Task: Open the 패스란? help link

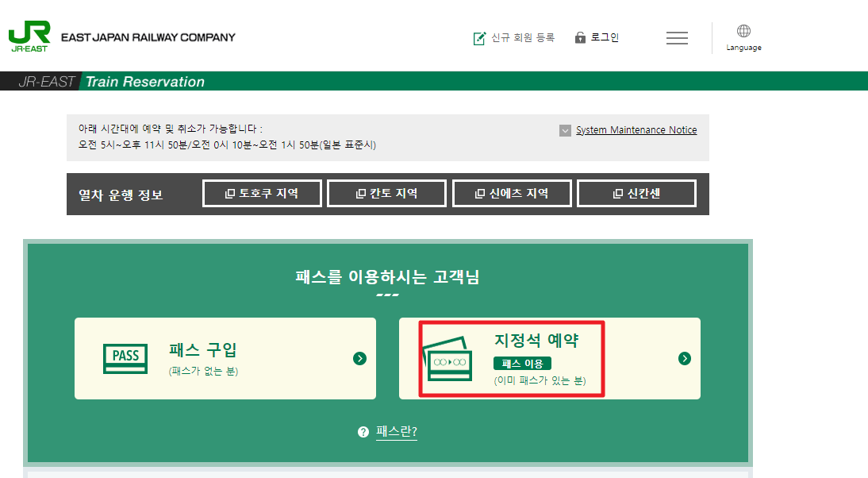Action: click(396, 432)
